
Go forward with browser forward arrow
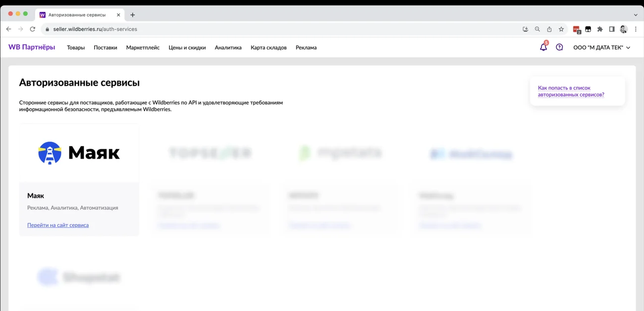click(20, 29)
